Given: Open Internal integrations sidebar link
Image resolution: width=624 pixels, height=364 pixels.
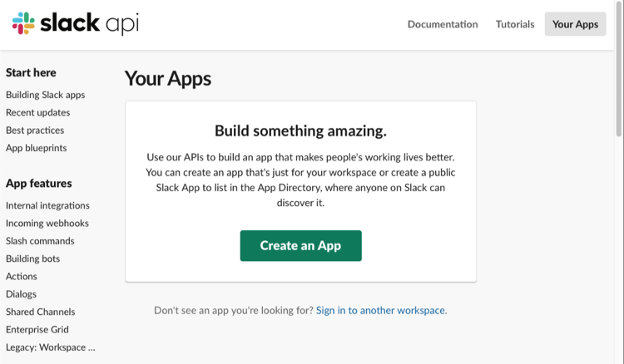Looking at the screenshot, I should [x=47, y=205].
